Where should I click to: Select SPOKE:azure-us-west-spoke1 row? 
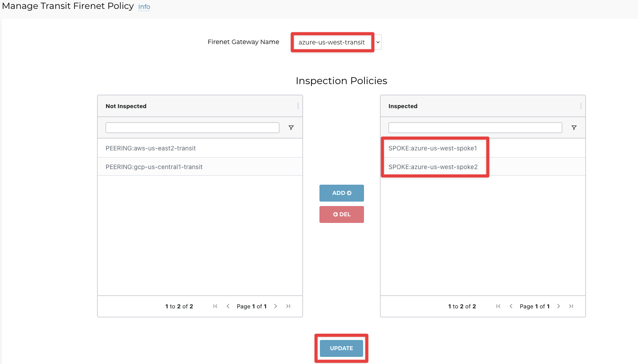(x=433, y=148)
